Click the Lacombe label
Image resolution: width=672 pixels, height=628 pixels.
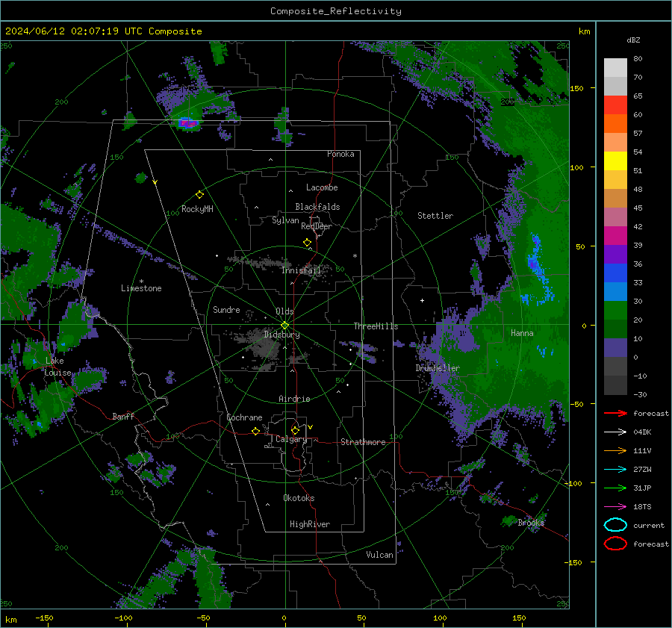(322, 187)
